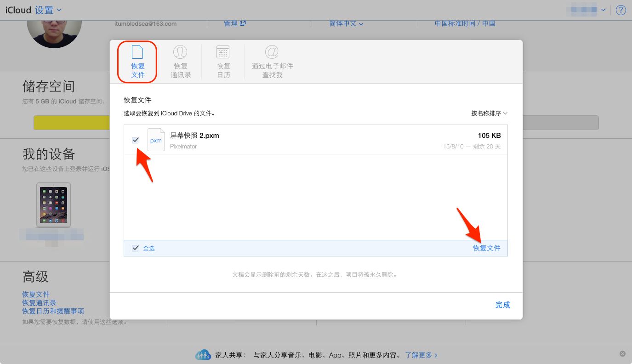Click the iCloud title menu item
The width and height of the screenshot is (632, 364).
pyautogui.click(x=17, y=10)
